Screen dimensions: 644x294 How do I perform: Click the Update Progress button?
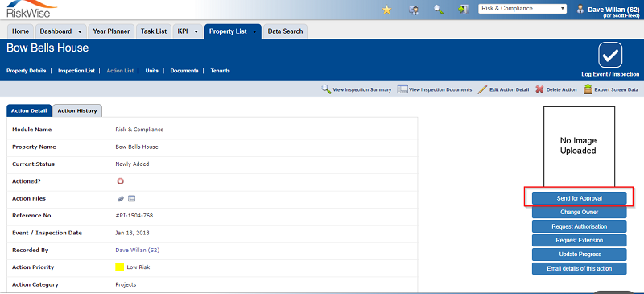(580, 254)
